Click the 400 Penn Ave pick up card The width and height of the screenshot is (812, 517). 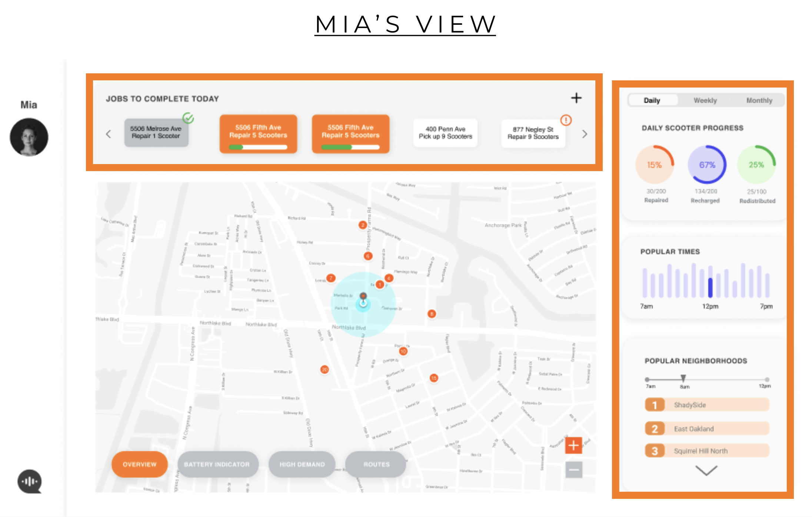445,133
